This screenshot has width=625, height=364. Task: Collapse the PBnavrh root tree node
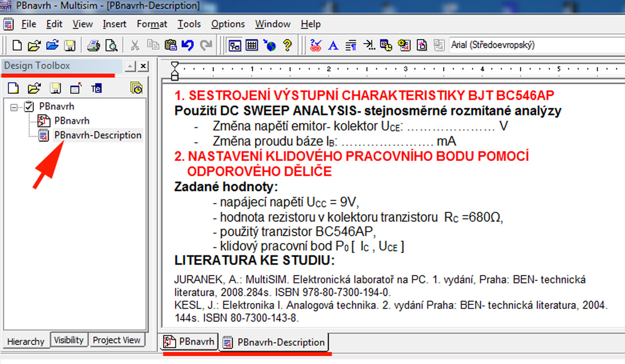point(14,106)
